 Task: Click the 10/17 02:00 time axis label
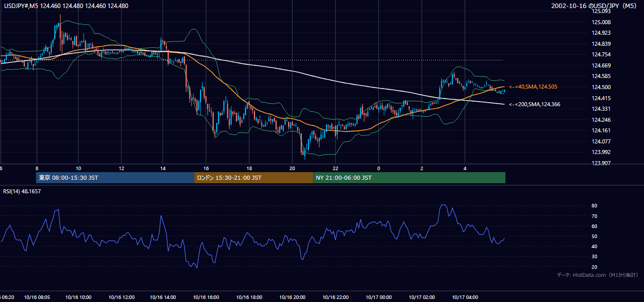[422, 297]
